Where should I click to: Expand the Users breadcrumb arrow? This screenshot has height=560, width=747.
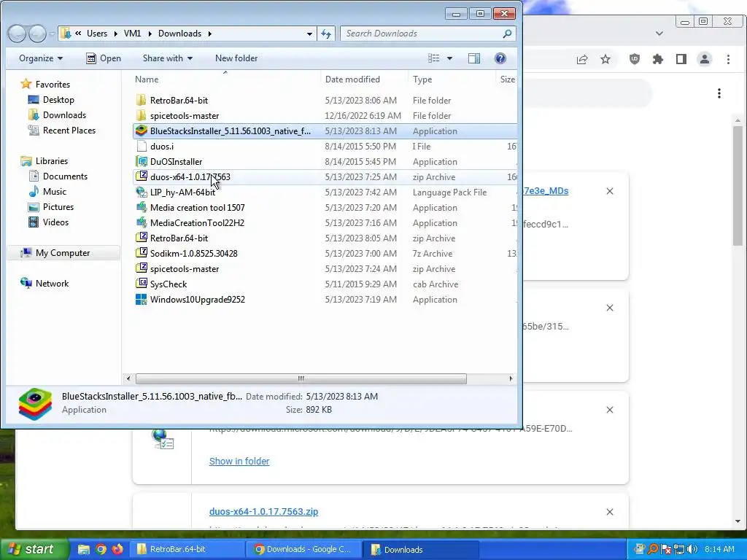coord(117,34)
